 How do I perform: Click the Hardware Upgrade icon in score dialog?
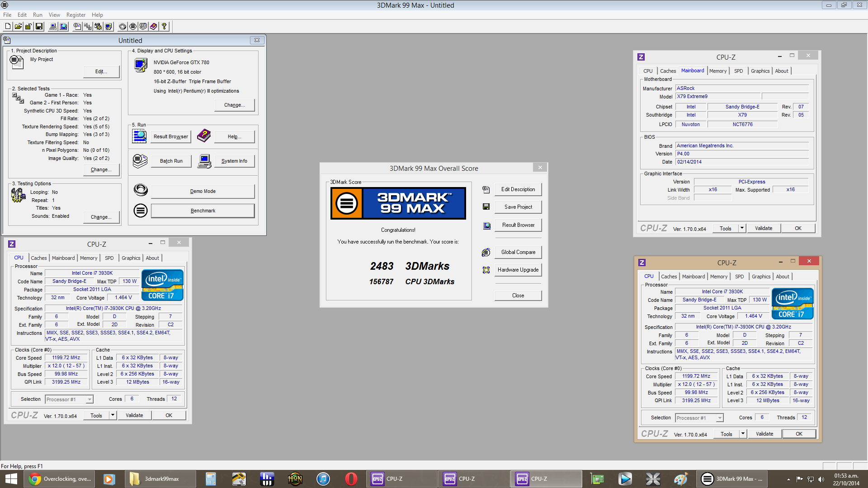486,270
